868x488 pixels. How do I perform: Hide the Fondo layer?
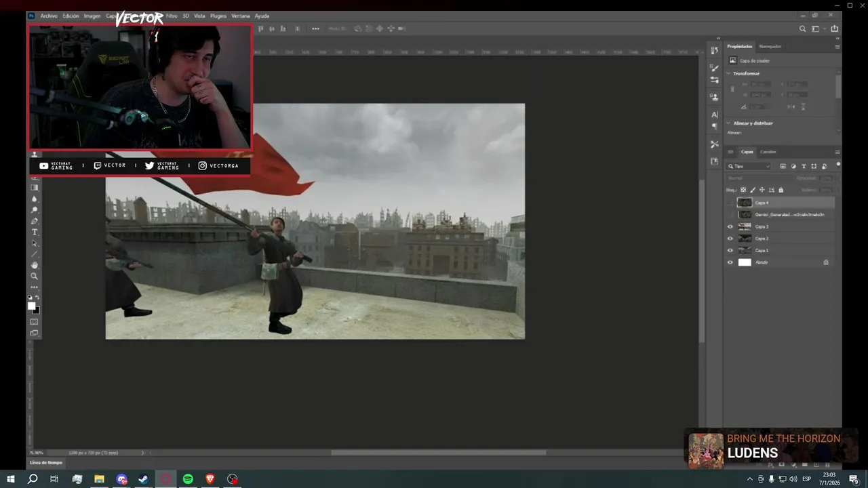[x=730, y=262]
